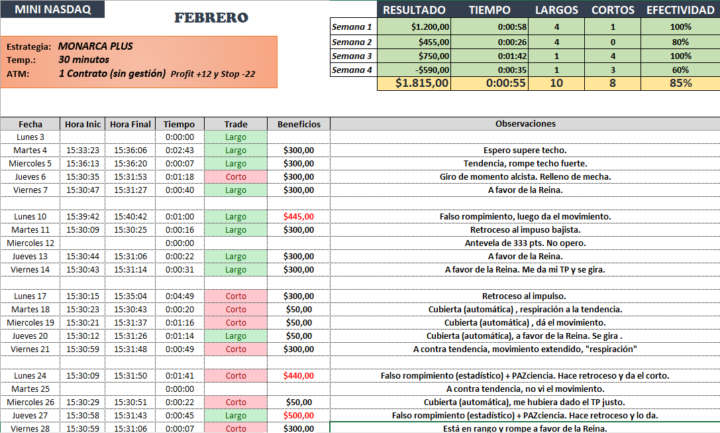Click the Miercoles 19 Corto trade cell
This screenshot has width=720, height=433.
[236, 323]
